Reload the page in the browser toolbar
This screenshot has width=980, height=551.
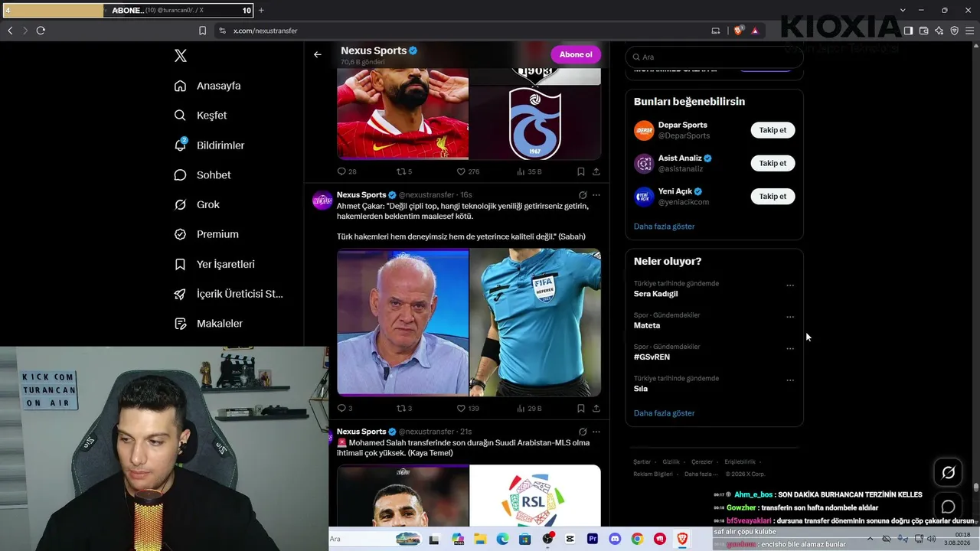pos(41,31)
